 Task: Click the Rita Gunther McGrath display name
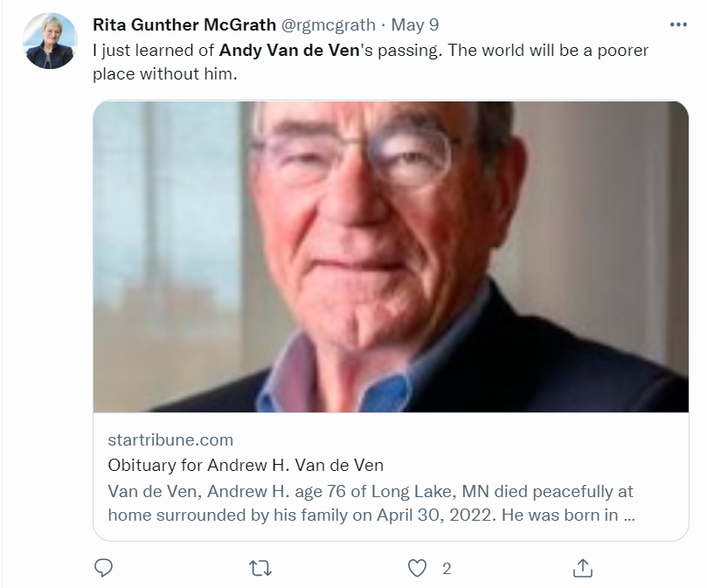pyautogui.click(x=184, y=24)
